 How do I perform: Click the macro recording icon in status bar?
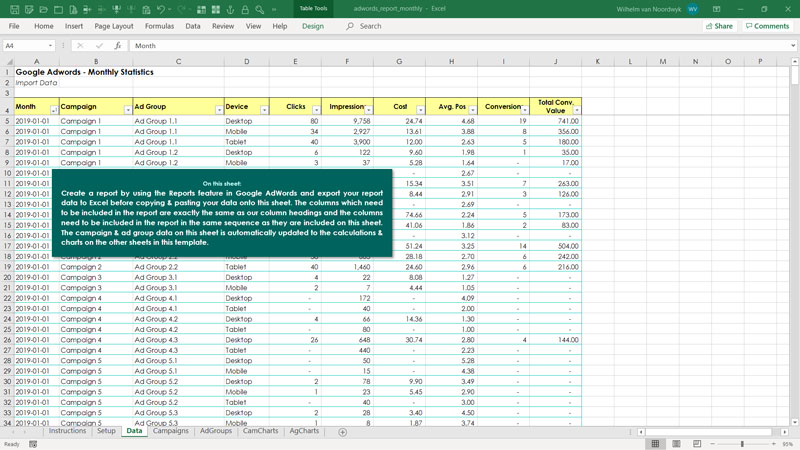tap(33, 444)
